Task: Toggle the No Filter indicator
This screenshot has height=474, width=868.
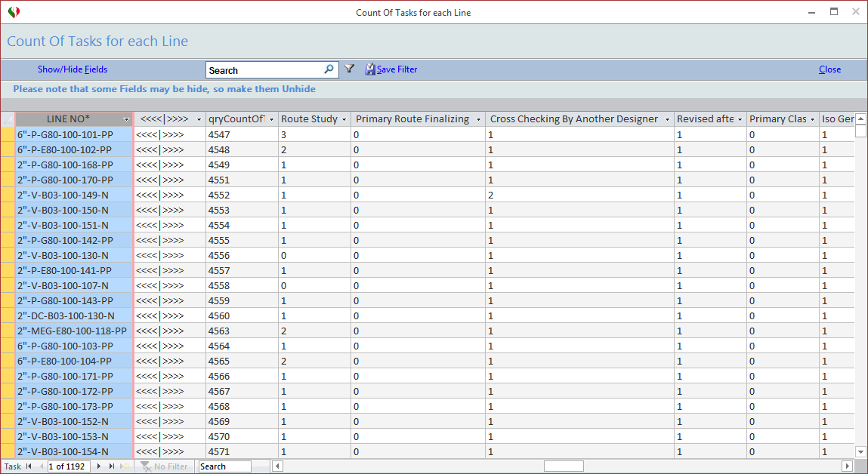Action: pyautogui.click(x=165, y=466)
